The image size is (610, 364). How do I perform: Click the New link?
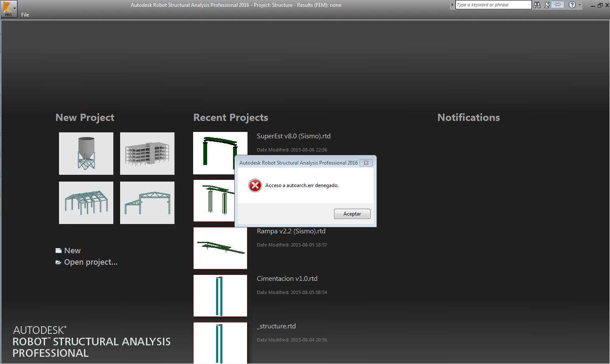72,251
